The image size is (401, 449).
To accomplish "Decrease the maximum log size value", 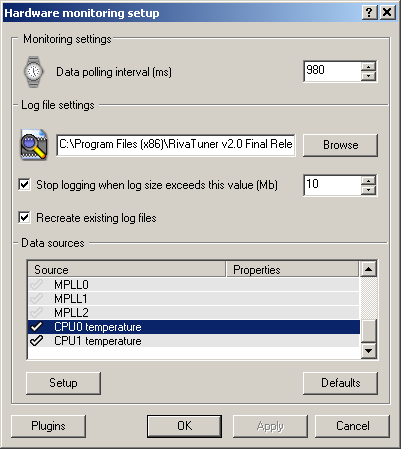I will click(368, 190).
